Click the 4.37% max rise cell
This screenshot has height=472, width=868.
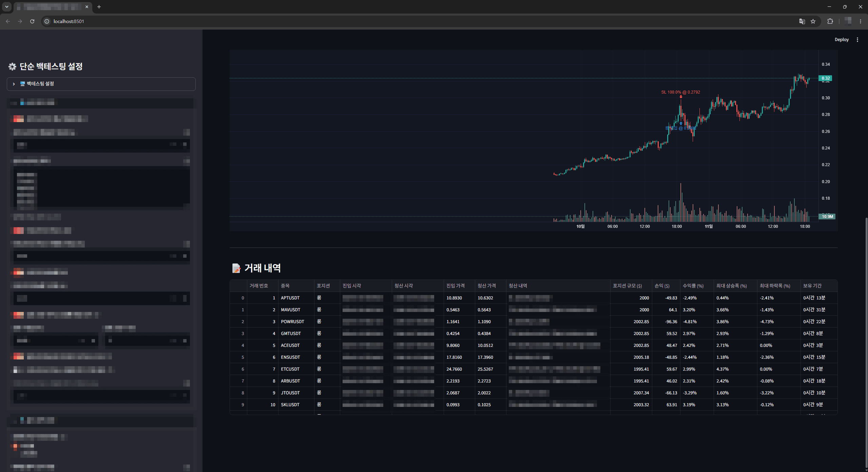click(x=735, y=369)
